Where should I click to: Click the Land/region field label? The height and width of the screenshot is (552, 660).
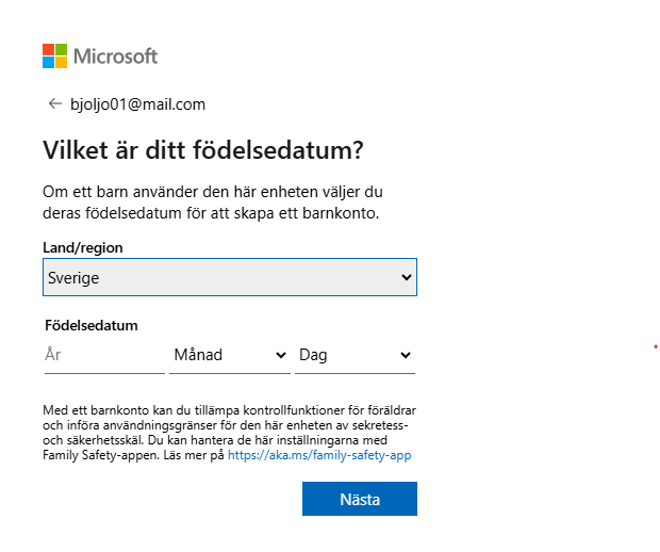83,248
